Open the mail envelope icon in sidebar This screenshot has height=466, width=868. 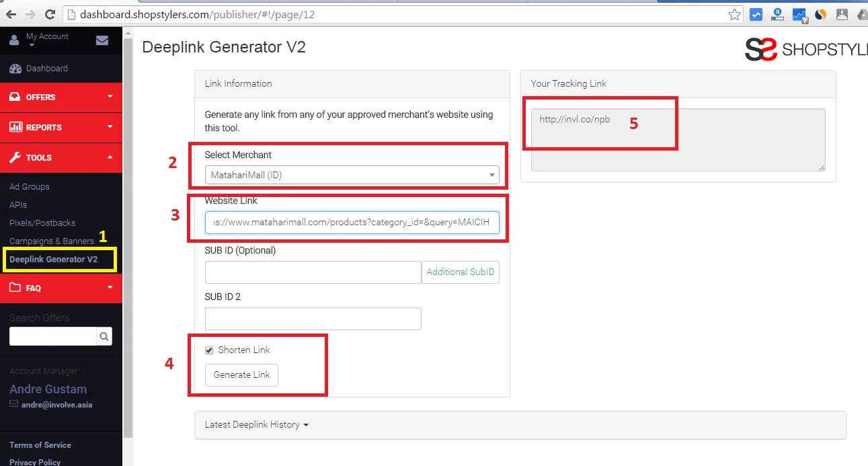[102, 40]
